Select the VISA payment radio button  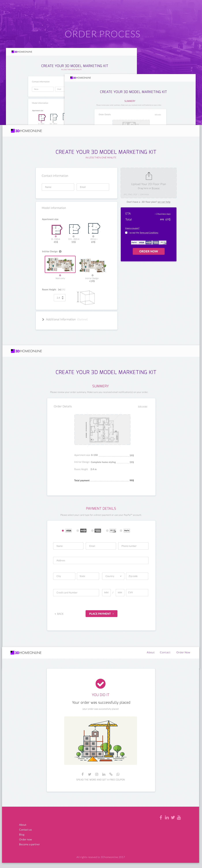63,530
